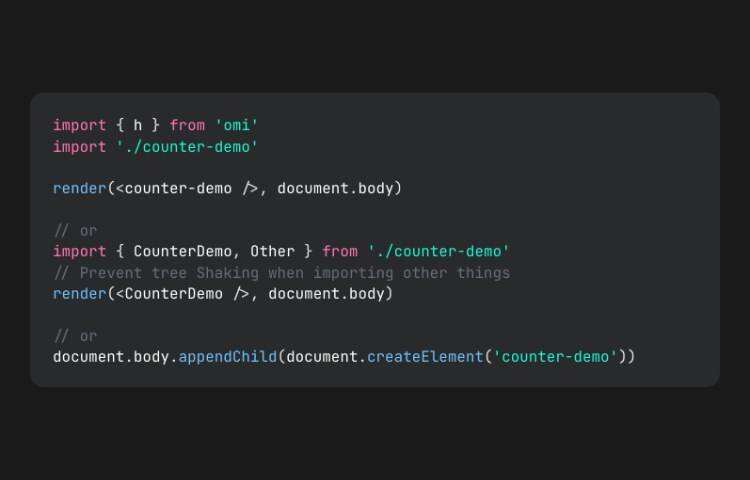Click the 'CounterDemo' import identifier
This screenshot has height=480, width=750.
[x=182, y=251]
